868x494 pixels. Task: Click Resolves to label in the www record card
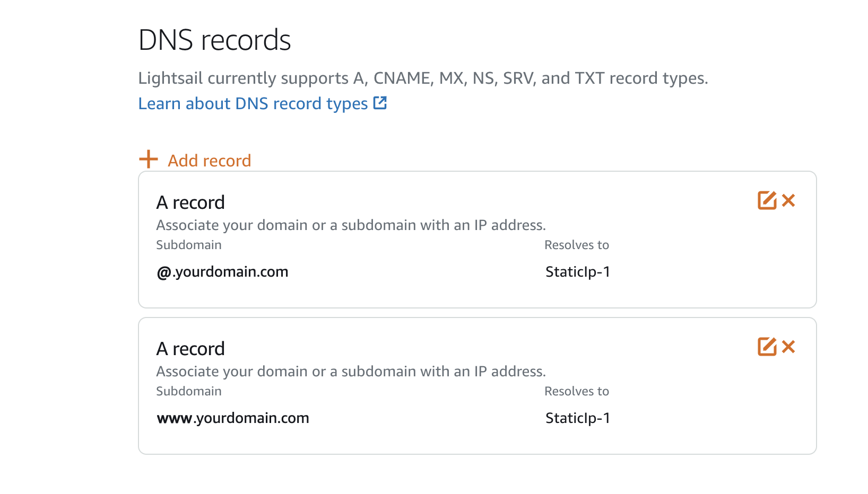(576, 391)
